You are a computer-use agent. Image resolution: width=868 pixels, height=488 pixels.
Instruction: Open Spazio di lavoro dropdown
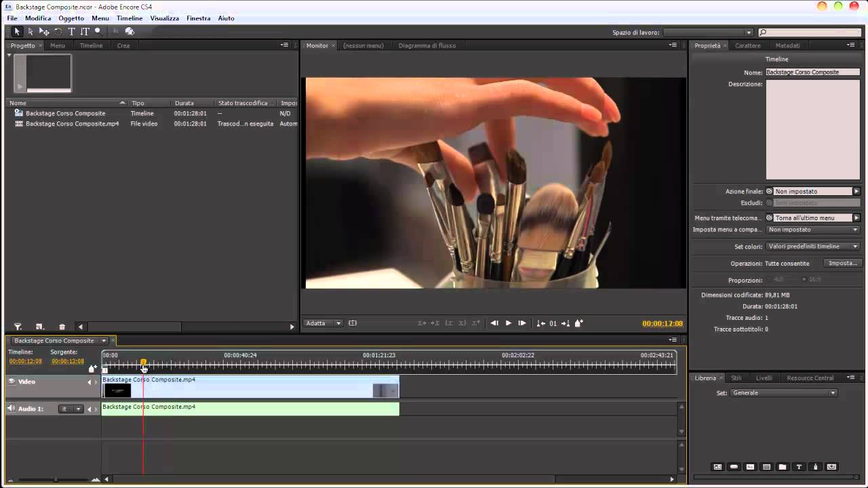click(709, 33)
